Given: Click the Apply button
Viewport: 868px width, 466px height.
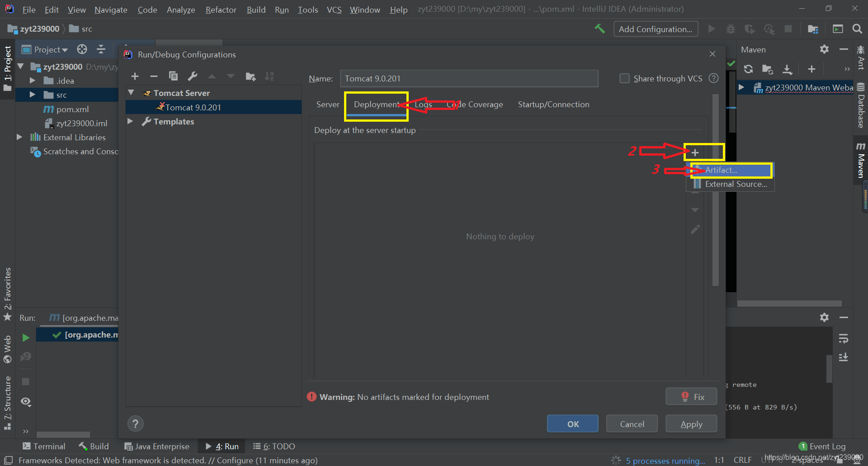Looking at the screenshot, I should [691, 424].
